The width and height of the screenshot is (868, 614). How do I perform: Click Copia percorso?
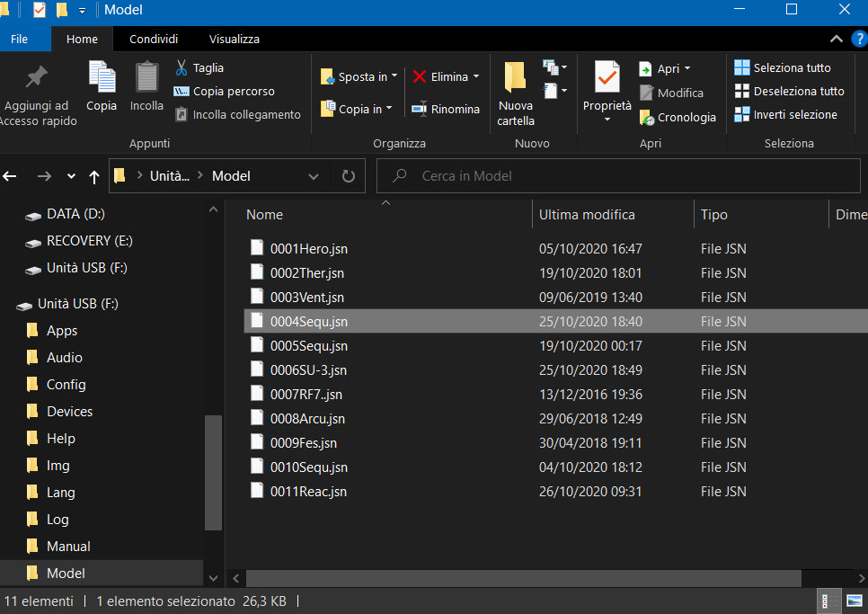point(225,92)
